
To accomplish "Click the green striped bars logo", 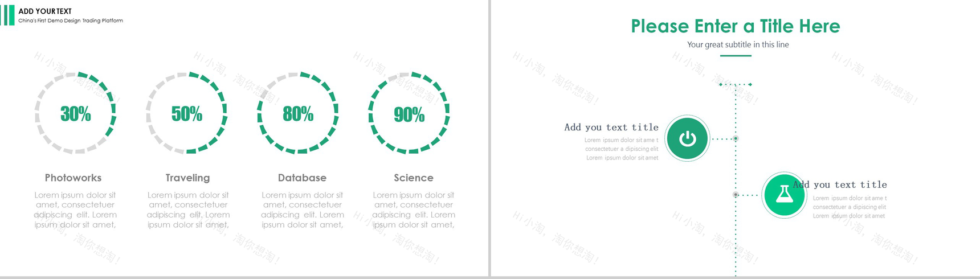I will 7,15.
